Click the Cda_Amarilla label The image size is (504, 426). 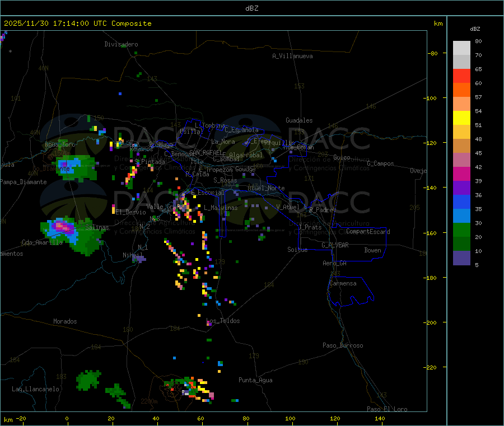pos(43,242)
